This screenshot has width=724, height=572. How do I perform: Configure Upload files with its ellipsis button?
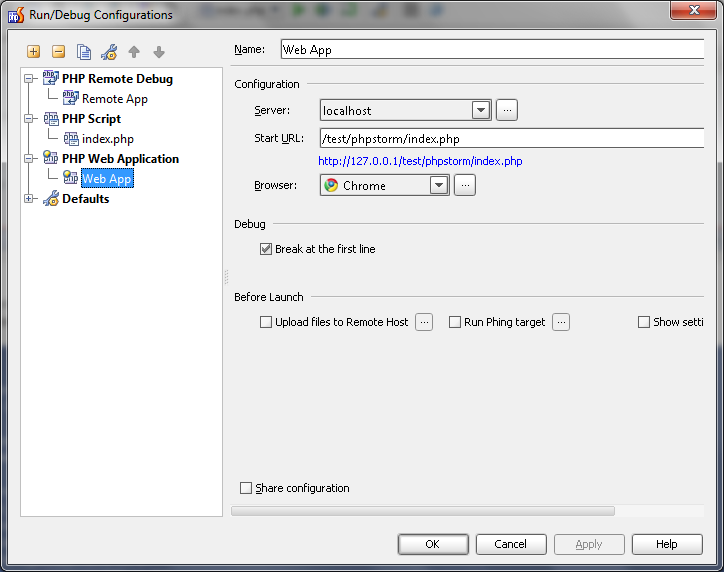coord(424,322)
